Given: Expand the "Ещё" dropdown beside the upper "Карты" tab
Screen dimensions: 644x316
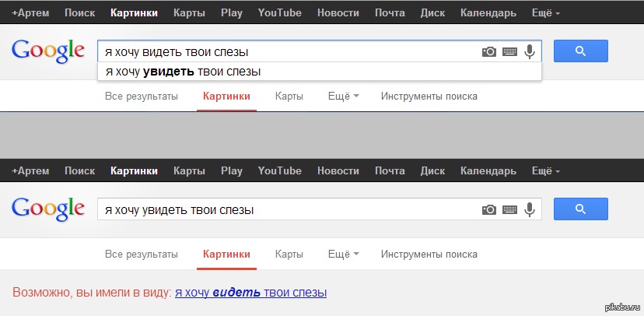Looking at the screenshot, I should click(343, 97).
